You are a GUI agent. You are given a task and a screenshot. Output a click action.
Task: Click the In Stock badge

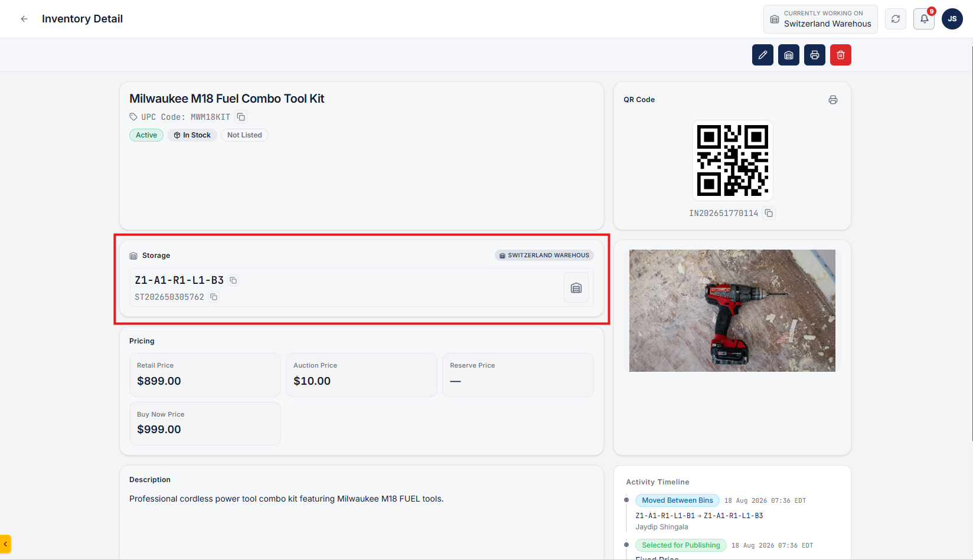[x=192, y=135]
